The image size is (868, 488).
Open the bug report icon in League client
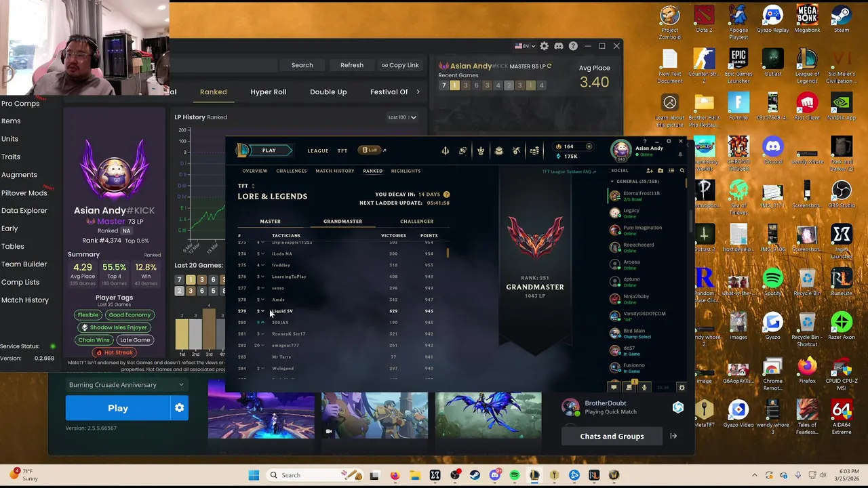pos(682,387)
